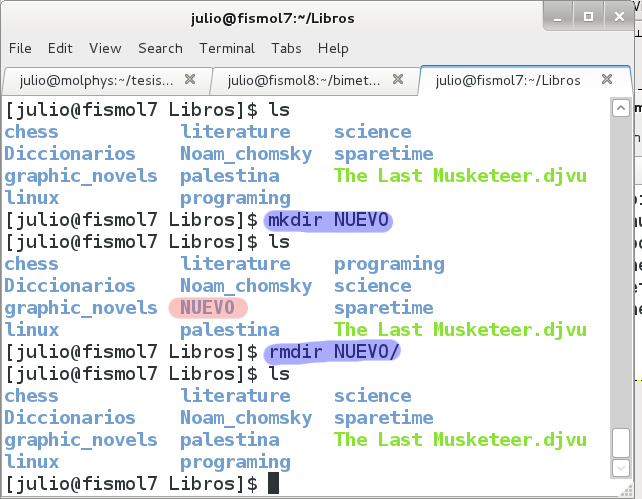Click the terminal vertical scrollbar thumb

pos(620,442)
